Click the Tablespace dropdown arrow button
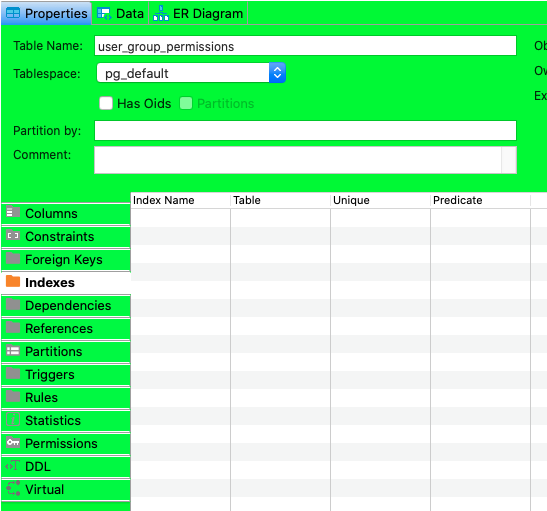The height and width of the screenshot is (511, 547). pos(277,73)
